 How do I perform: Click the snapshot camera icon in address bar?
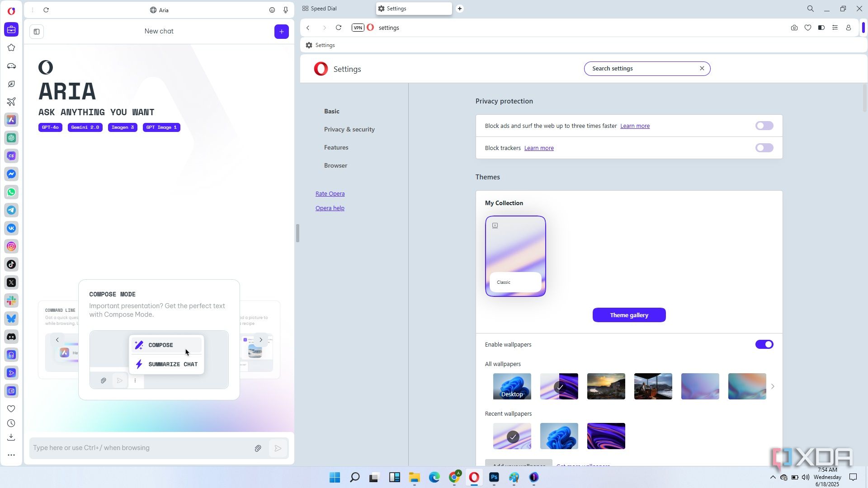coord(794,28)
